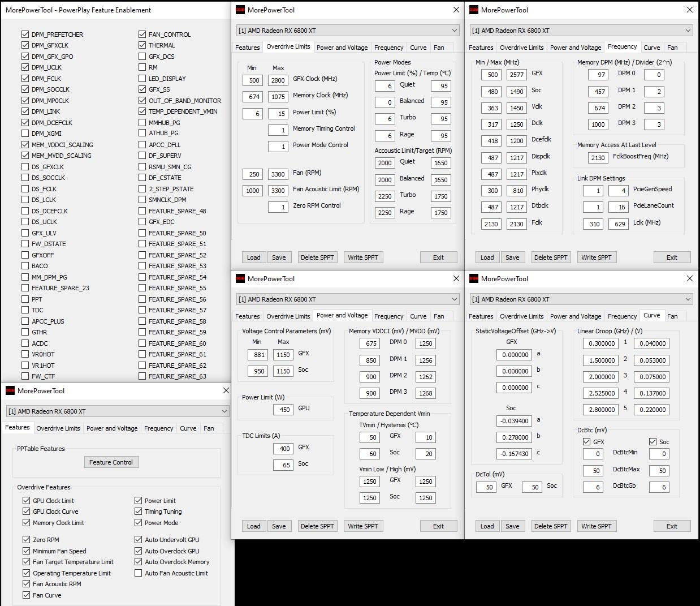Click Write SPPT in Overdrive Limits window
The height and width of the screenshot is (606, 700).
[363, 257]
